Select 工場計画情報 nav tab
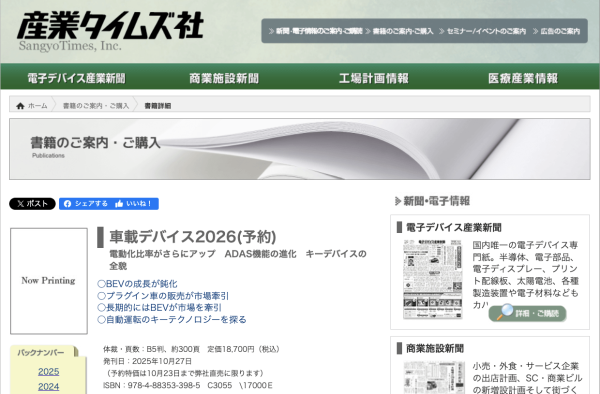The image size is (600, 394). pos(373,78)
